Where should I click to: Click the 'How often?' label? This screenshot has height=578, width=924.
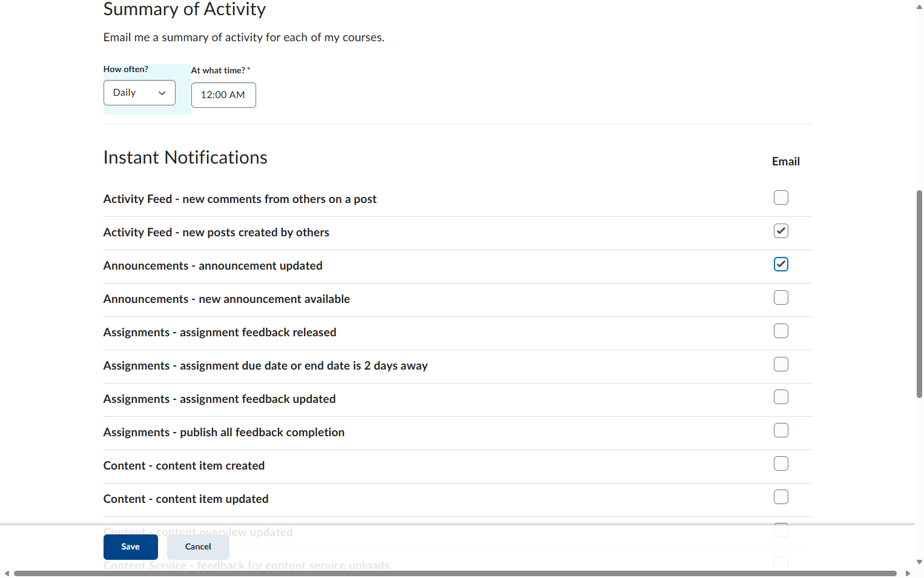click(126, 70)
